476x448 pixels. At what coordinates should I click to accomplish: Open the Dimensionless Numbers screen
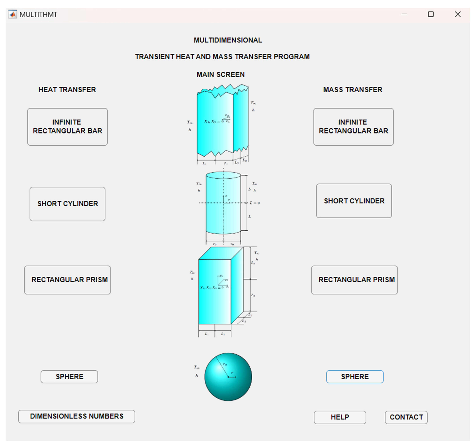(x=76, y=416)
